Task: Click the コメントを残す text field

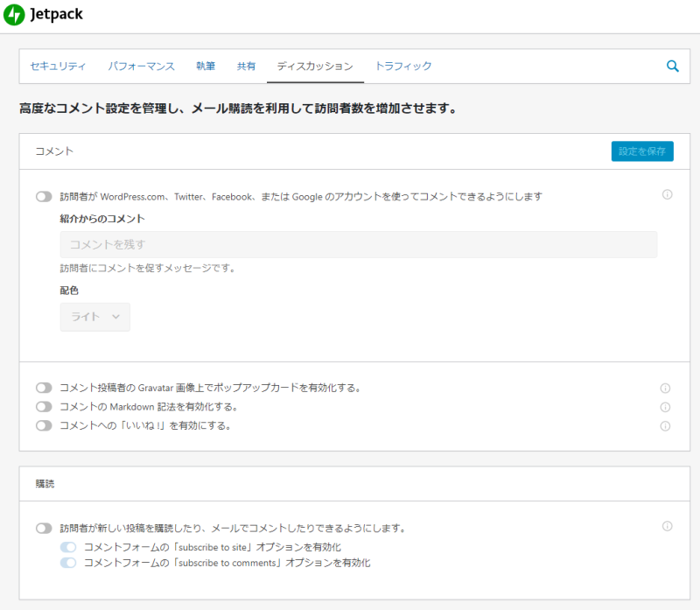Action: [x=358, y=245]
